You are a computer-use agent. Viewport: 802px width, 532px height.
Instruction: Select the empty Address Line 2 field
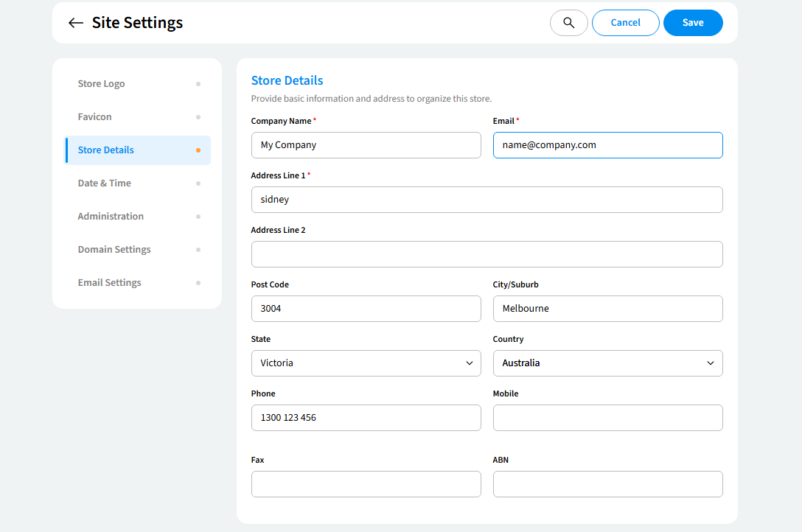[487, 254]
